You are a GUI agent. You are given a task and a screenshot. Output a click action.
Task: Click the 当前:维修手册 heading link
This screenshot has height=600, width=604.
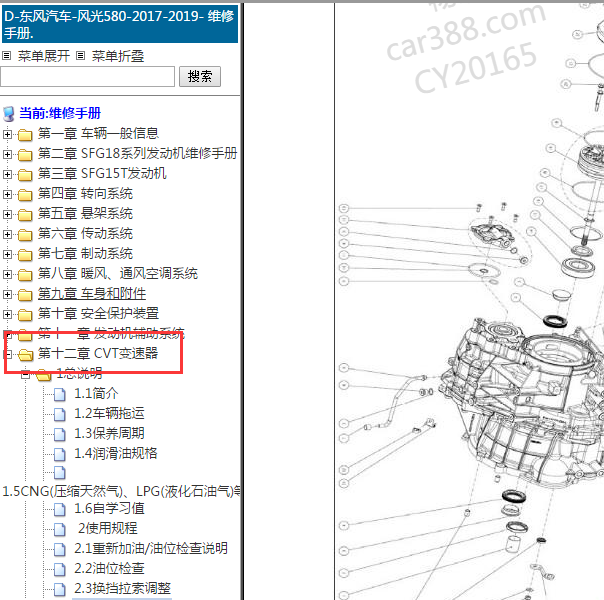(60, 113)
